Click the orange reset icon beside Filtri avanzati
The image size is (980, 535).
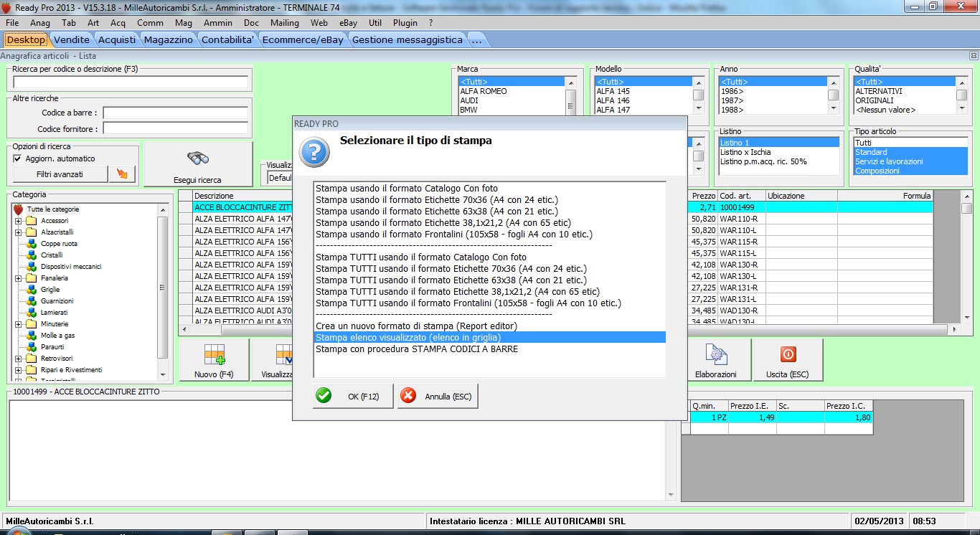[x=121, y=174]
